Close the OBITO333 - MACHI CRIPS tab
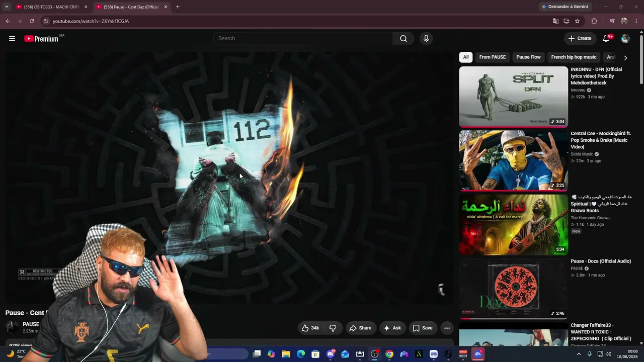Viewport: 644px width, 362px height. pos(86,7)
